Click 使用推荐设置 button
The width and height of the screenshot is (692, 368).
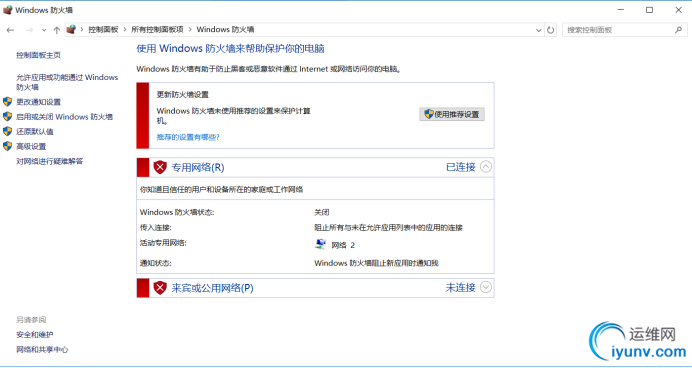(x=452, y=114)
